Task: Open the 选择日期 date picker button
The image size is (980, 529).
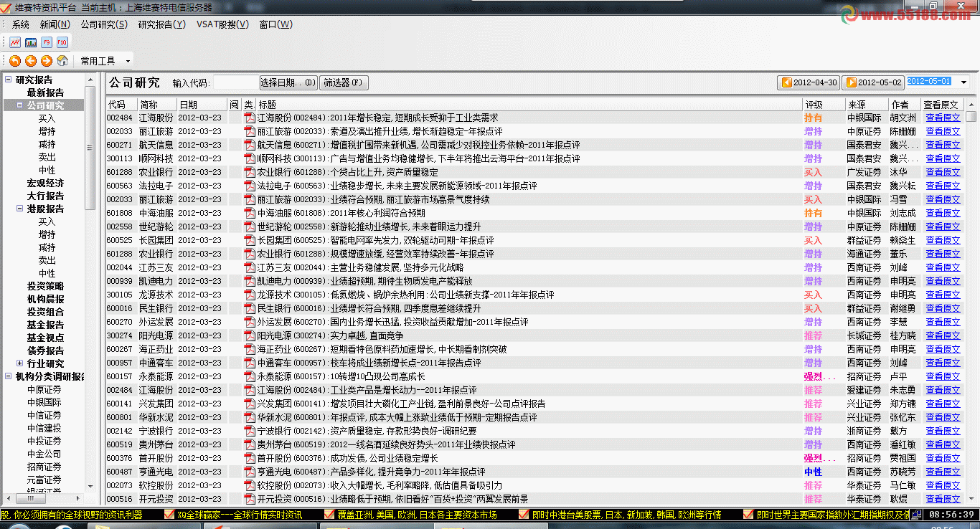Action: [288, 82]
